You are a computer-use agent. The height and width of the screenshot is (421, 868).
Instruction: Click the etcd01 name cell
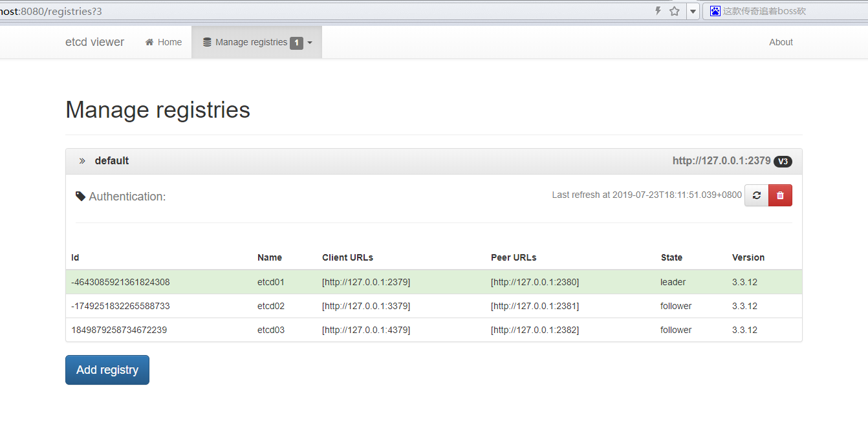[271, 282]
